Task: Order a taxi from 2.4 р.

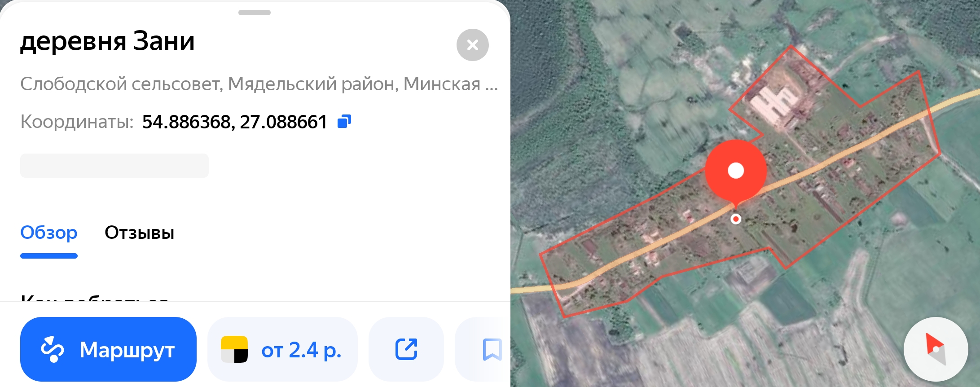Action: tap(282, 349)
